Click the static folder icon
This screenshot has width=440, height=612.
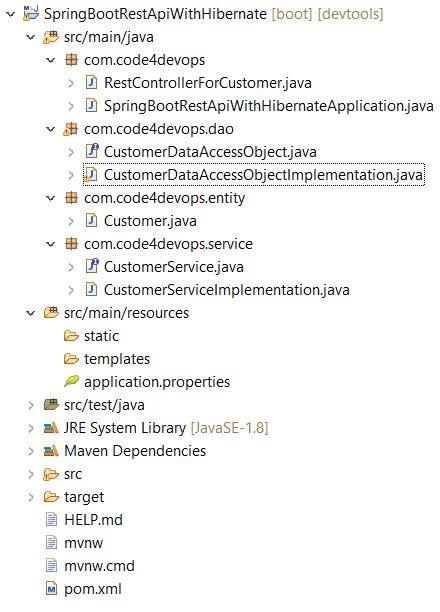pos(71,336)
